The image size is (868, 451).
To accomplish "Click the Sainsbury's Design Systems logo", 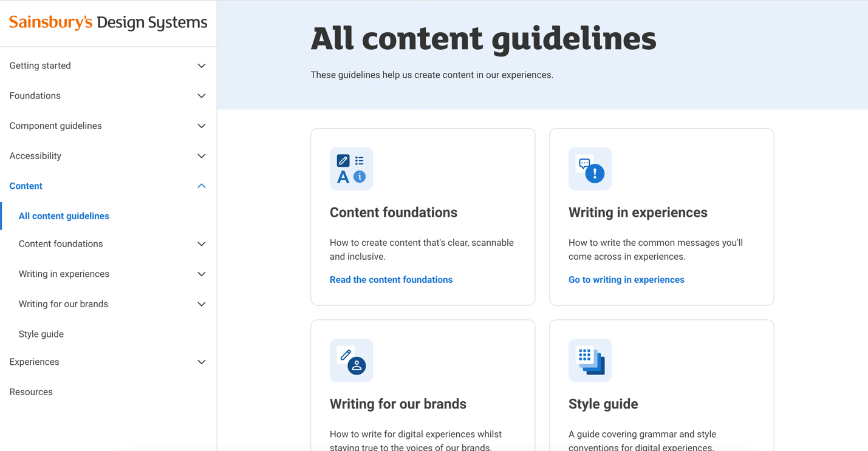I will point(108,22).
